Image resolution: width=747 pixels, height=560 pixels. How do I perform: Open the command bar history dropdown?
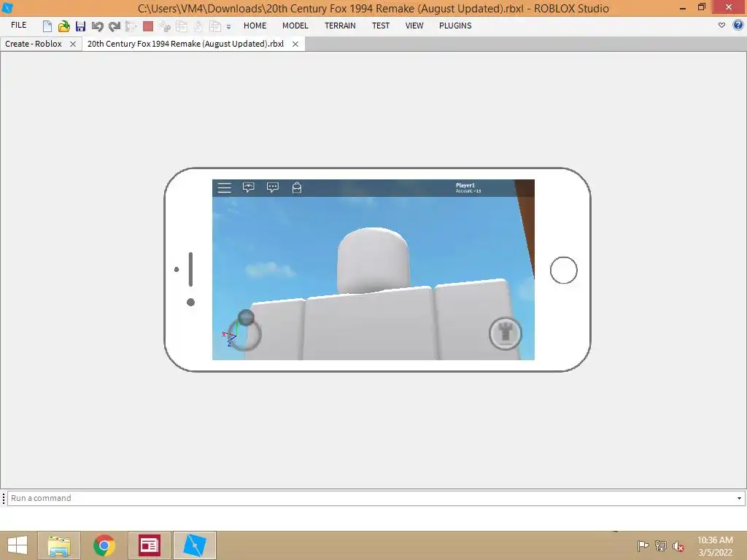(740, 498)
